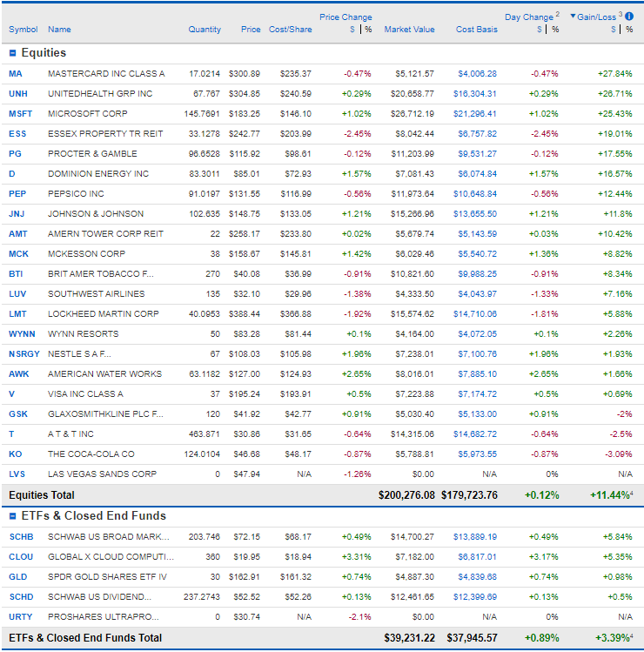Open the GLD symbol link
The width and height of the screenshot is (644, 652).
pos(18,577)
